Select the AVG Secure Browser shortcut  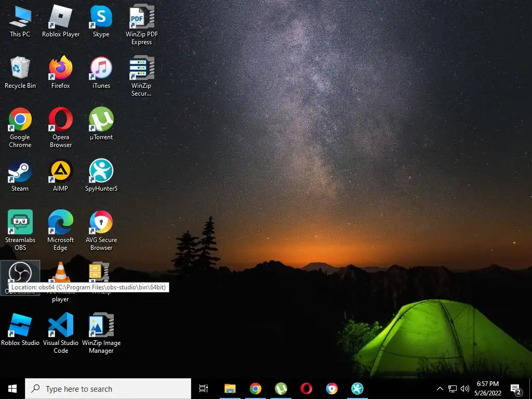(x=101, y=230)
